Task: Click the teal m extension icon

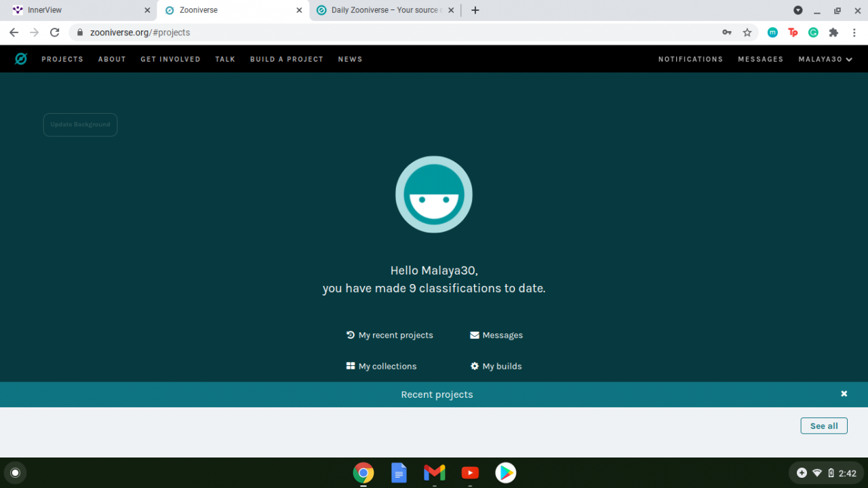Action: 772,33
